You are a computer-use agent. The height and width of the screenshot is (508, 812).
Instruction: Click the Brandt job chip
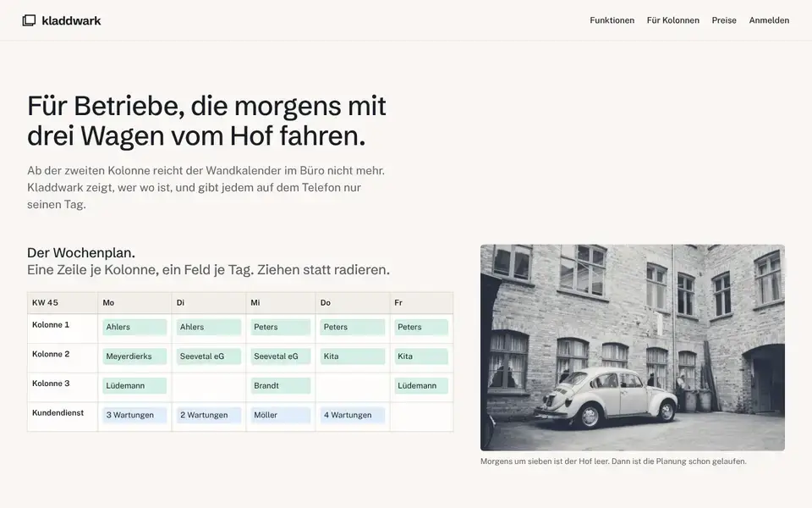(281, 386)
